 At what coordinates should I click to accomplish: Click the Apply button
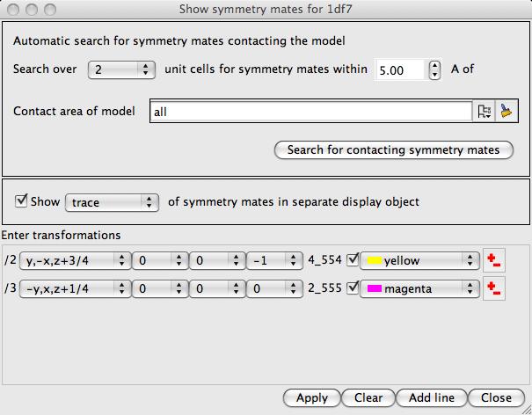(312, 397)
